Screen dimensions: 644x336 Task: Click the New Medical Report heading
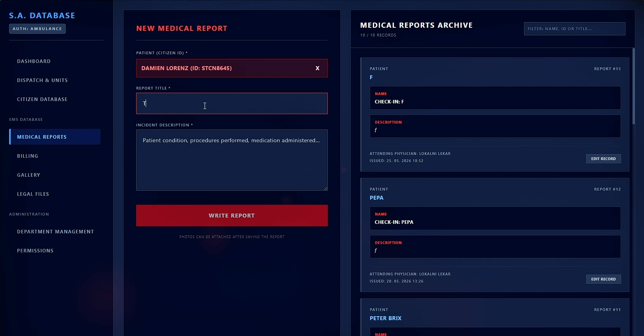[182, 29]
